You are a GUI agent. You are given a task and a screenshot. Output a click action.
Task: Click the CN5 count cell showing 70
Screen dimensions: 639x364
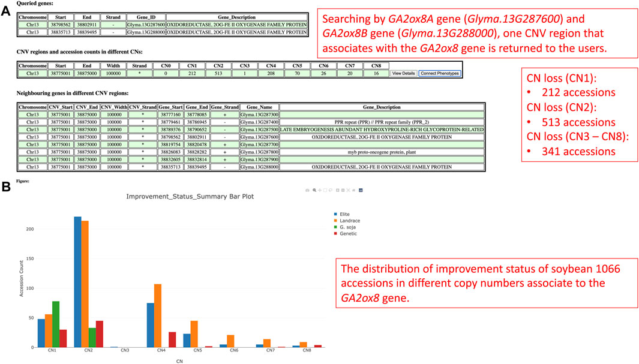[297, 74]
